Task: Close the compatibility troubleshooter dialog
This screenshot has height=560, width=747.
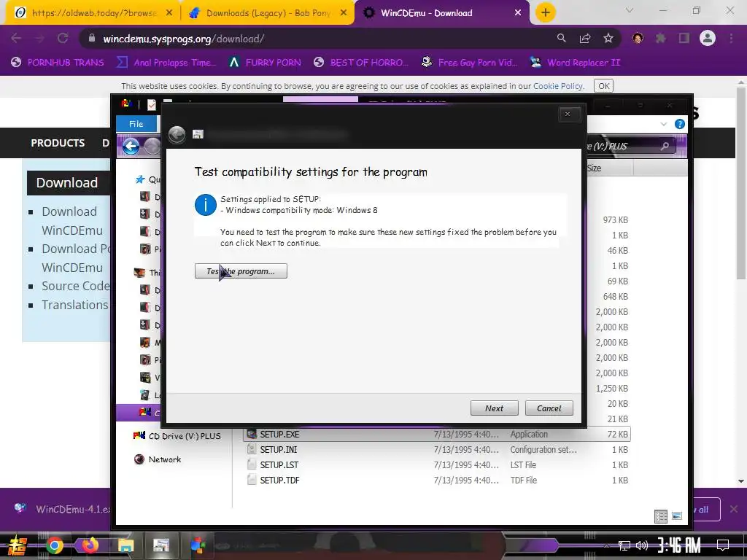Action: click(568, 114)
